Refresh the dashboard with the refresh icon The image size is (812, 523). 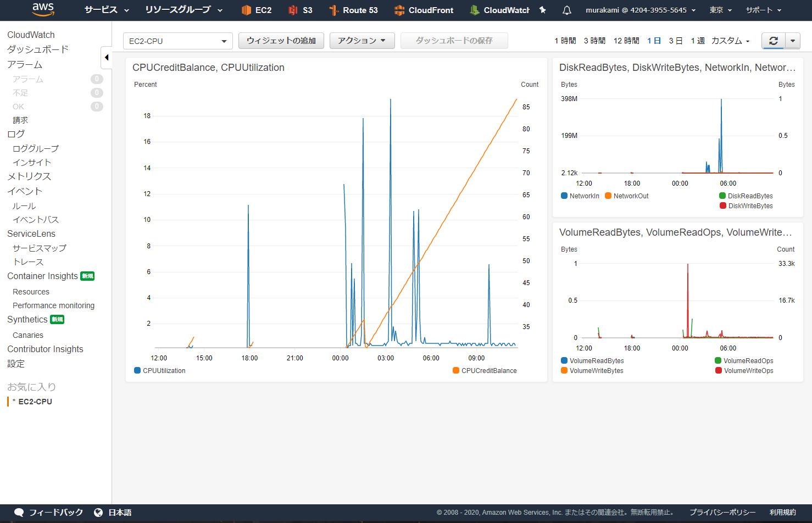pos(773,41)
